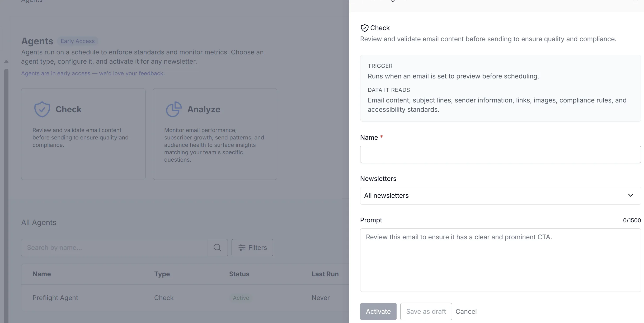Click the left vertical scrollbar track

[6, 195]
